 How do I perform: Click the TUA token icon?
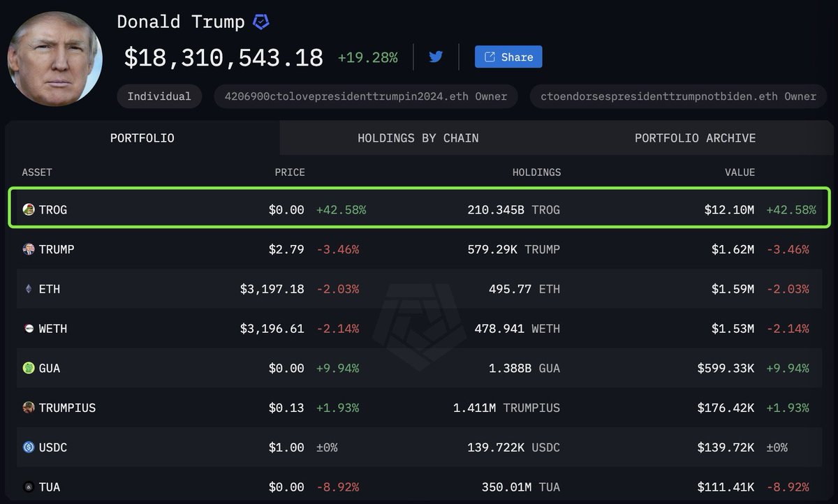click(x=29, y=487)
